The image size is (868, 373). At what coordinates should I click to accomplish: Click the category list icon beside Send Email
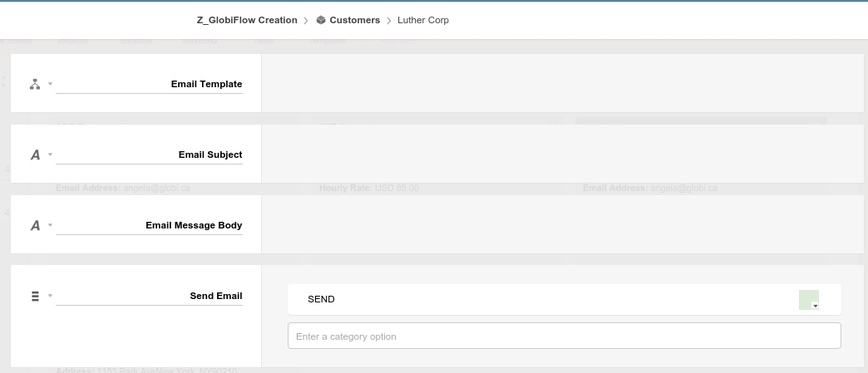[35, 296]
